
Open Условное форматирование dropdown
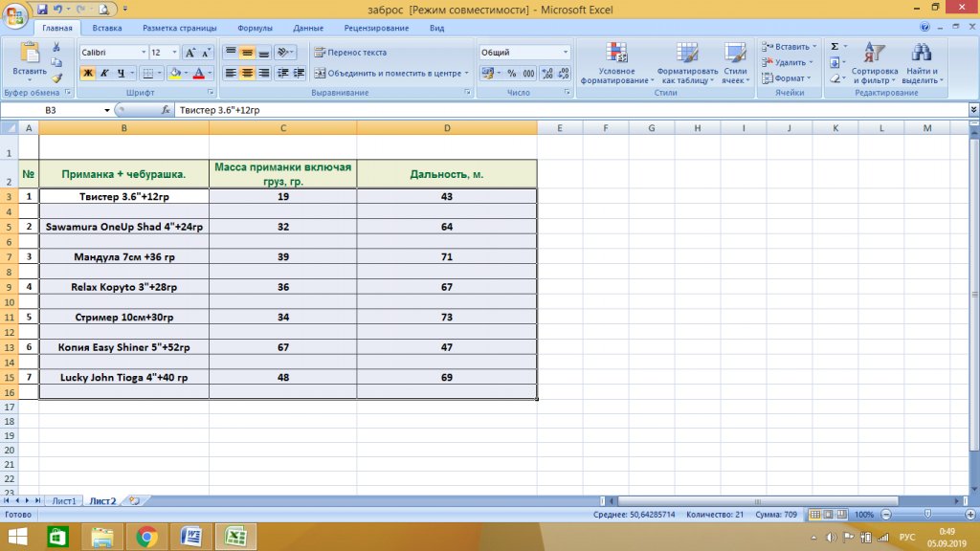click(616, 62)
